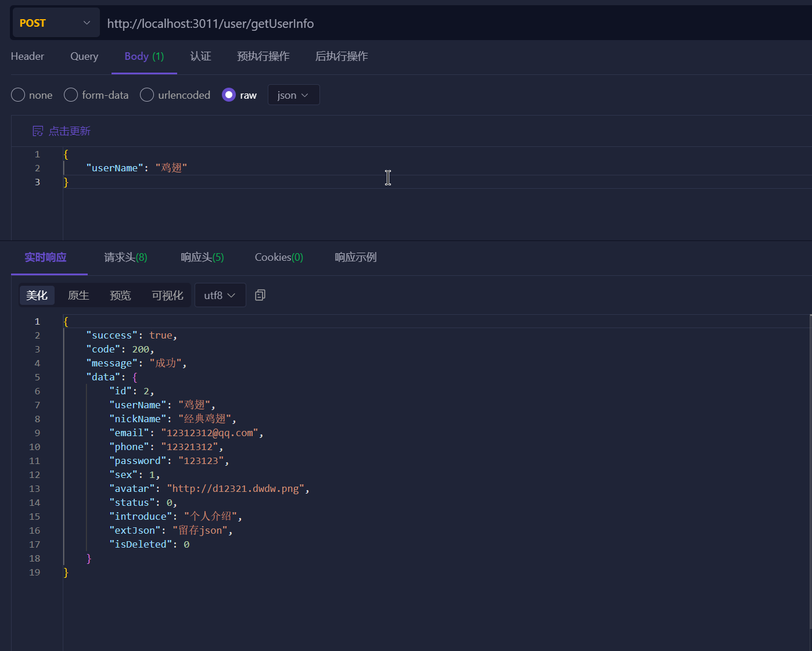Click the "password" line in response

click(x=169, y=461)
